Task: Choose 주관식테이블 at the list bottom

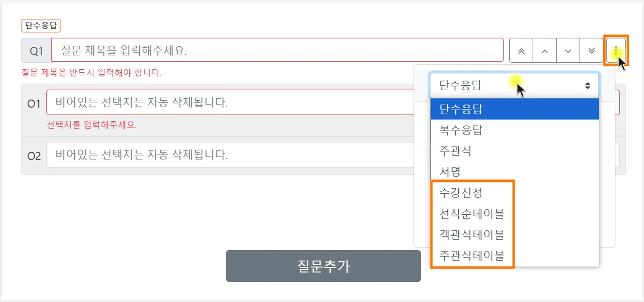Action: pyautogui.click(x=472, y=255)
